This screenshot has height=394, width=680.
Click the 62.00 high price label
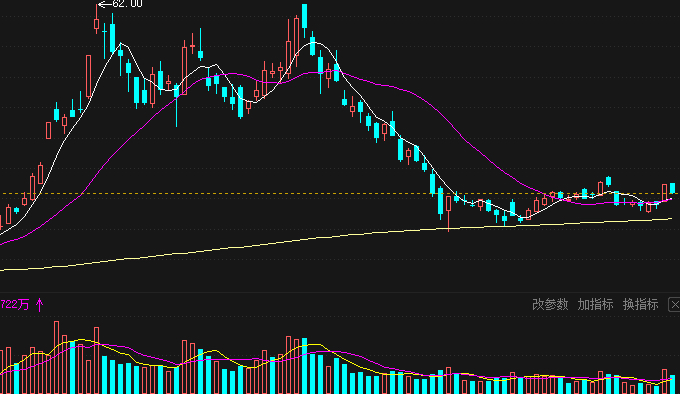127,4
